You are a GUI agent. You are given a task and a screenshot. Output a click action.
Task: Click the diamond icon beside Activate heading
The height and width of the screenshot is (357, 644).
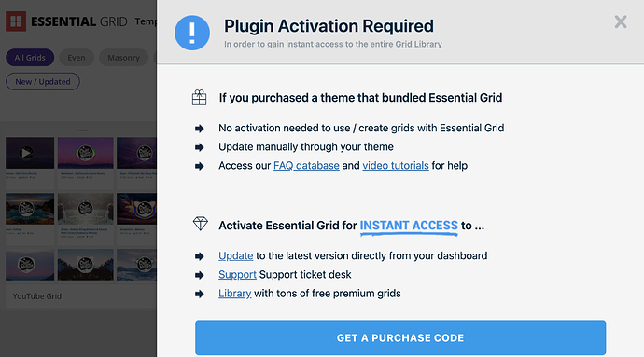click(x=201, y=224)
